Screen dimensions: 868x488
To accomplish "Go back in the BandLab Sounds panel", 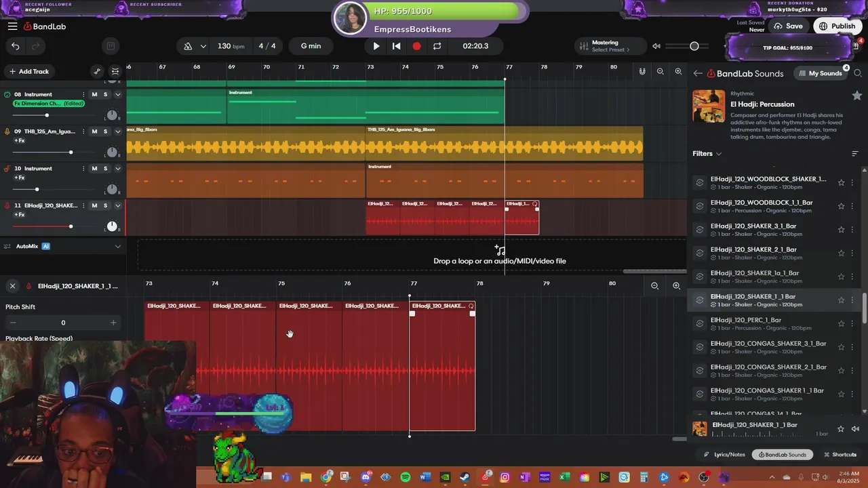I will [x=698, y=73].
